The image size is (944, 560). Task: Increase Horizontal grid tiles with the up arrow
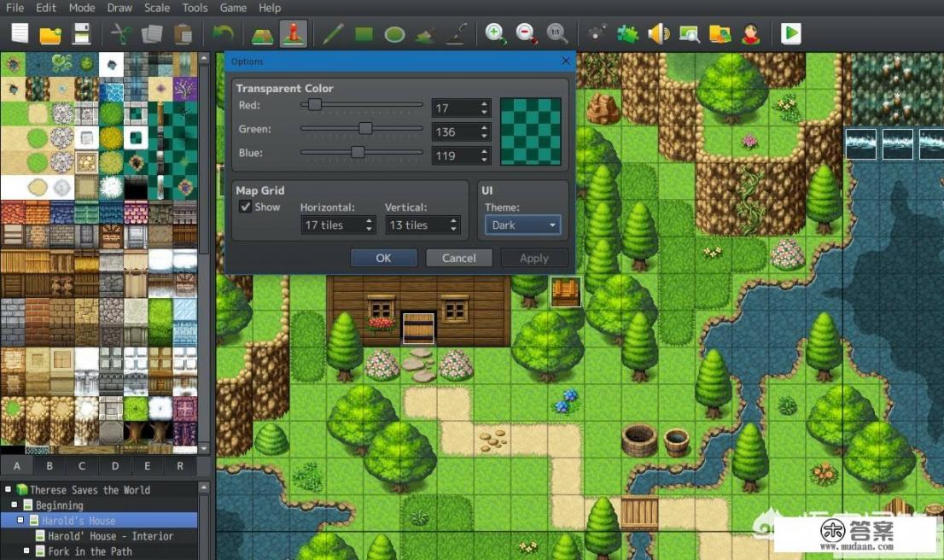[369, 221]
